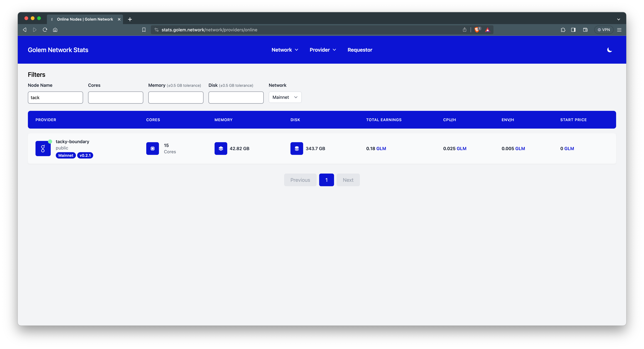Click the Mainnet badge on tacky-boundary

pos(65,155)
